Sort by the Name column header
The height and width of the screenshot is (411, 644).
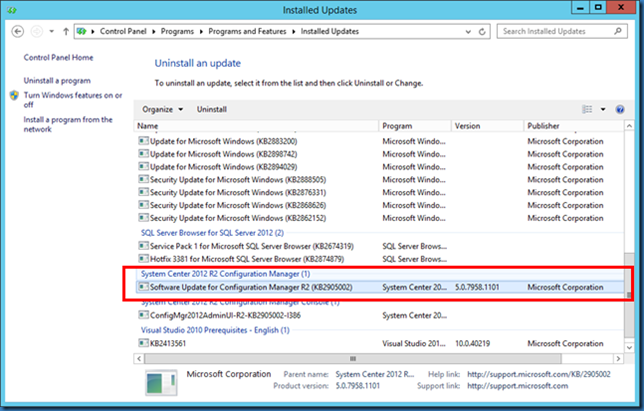tap(256, 126)
